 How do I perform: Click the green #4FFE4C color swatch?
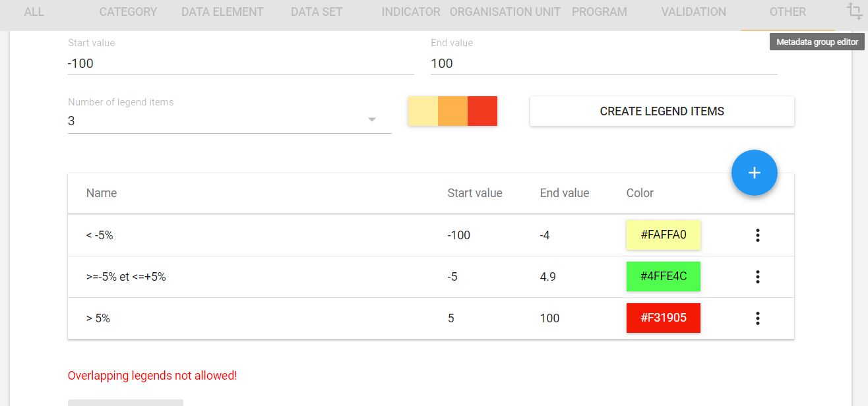pyautogui.click(x=663, y=277)
